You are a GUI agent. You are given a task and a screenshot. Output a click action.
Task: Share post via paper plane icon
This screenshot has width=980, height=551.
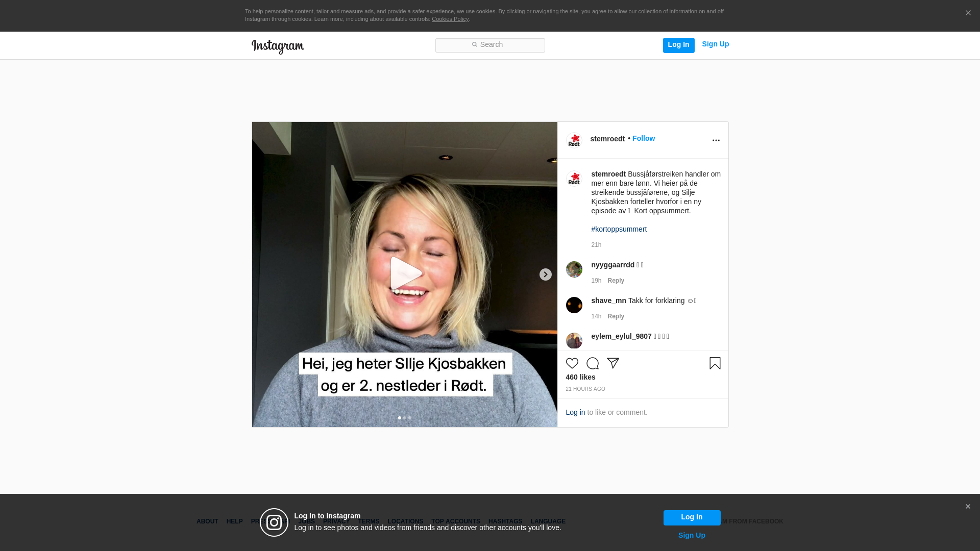[612, 363]
